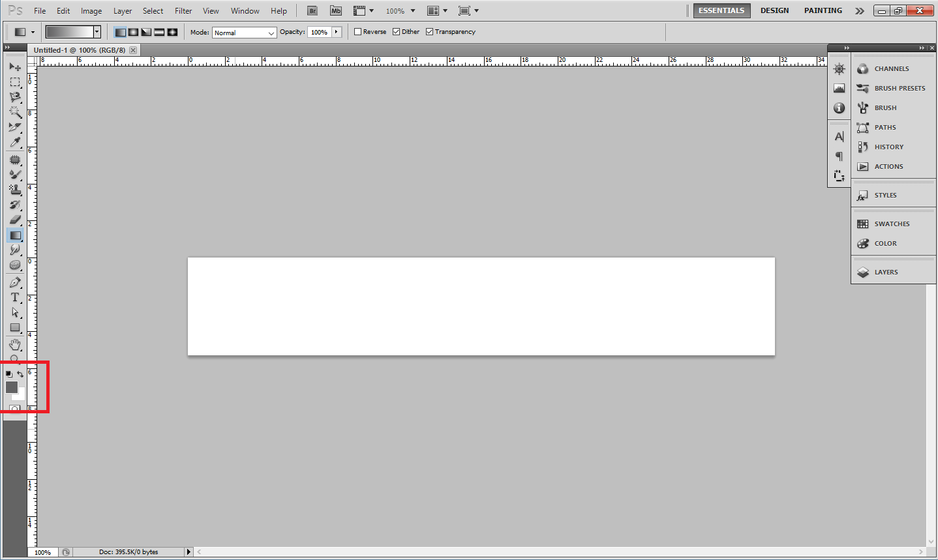Select the Move tool
The height and width of the screenshot is (560, 938).
14,66
